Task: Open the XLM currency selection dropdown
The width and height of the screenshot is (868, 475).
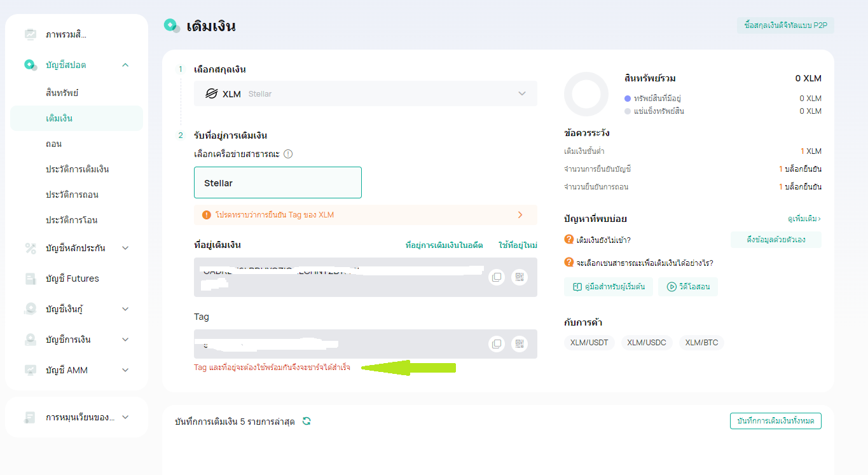Action: (366, 93)
